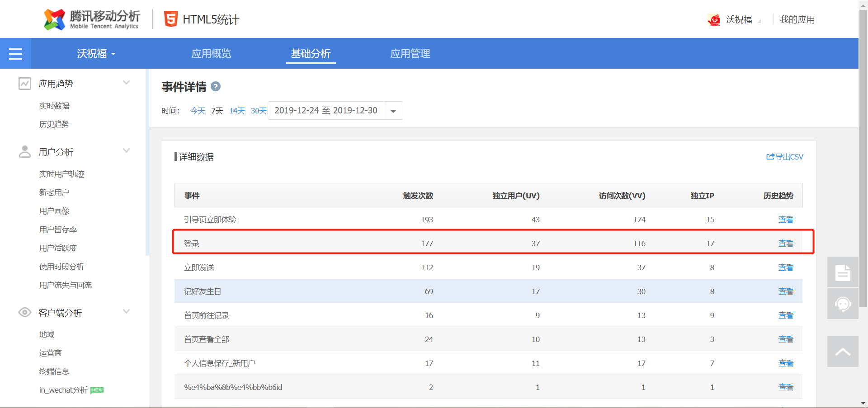Viewport: 868px width, 408px height.
Task: Click the date range field 2019-12-24 至 2019-12-30
Action: (x=326, y=111)
